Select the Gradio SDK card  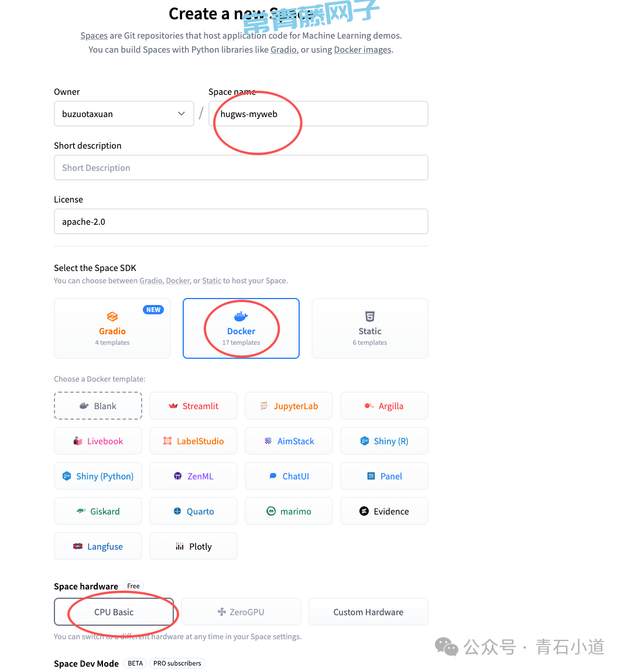[112, 328]
